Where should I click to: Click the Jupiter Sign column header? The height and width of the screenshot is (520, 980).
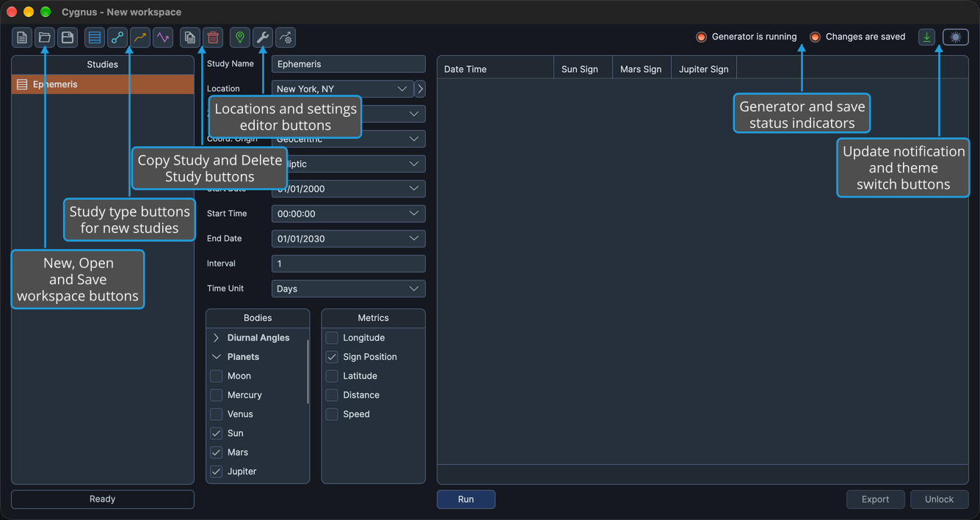point(704,69)
